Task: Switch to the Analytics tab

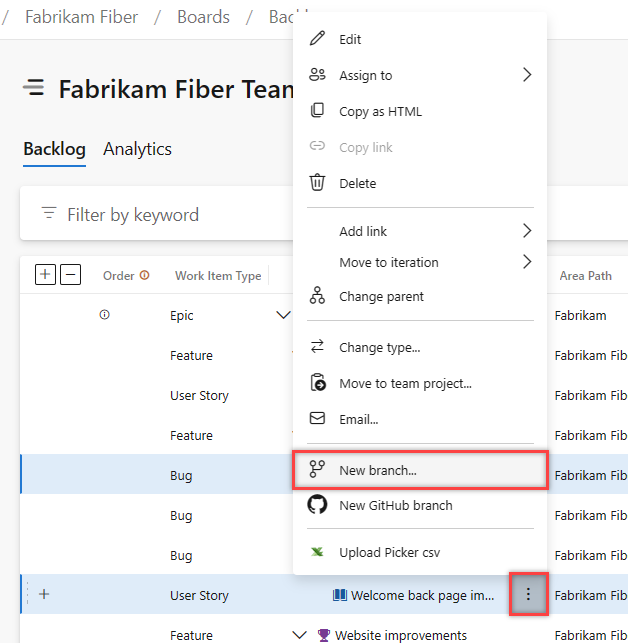Action: (137, 149)
